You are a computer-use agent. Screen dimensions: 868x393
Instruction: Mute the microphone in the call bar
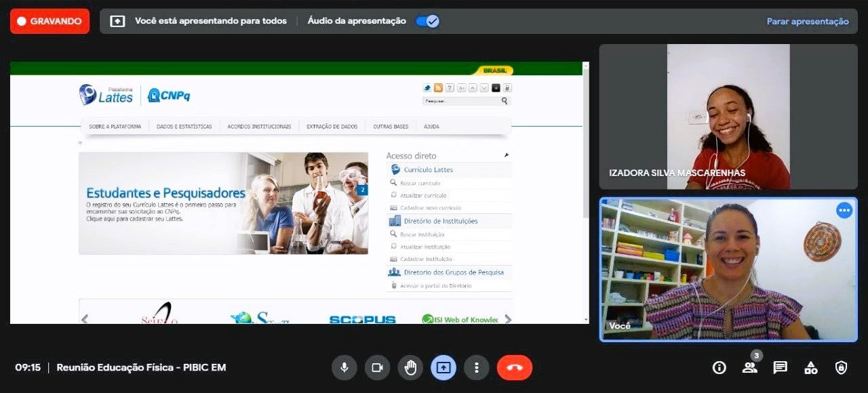(x=344, y=367)
